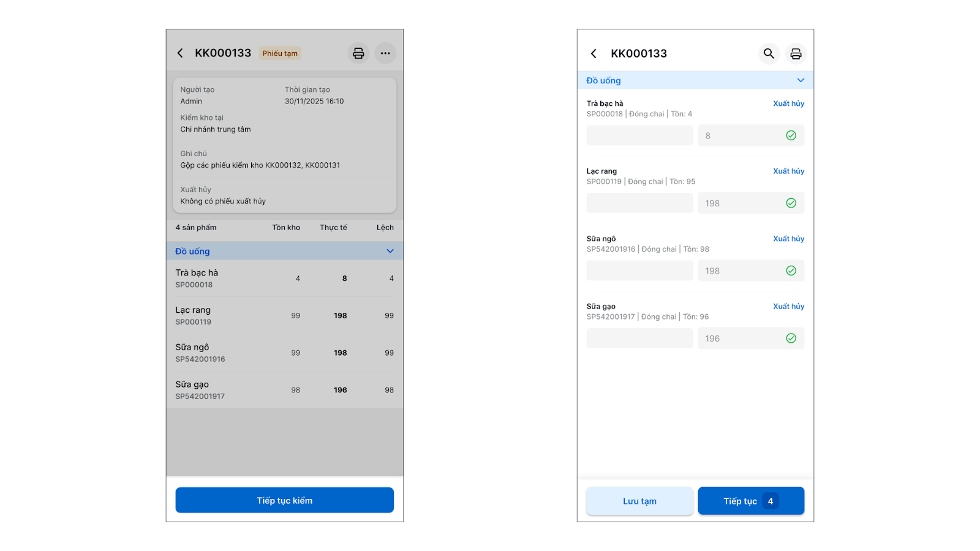980x551 pixels.
Task: Print from the left detail screen
Action: [x=358, y=53]
